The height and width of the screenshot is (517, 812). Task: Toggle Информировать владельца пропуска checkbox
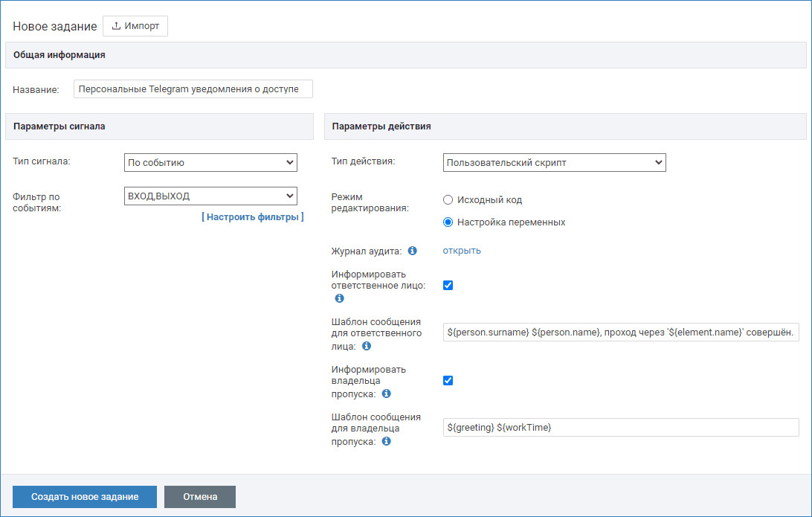(x=448, y=381)
